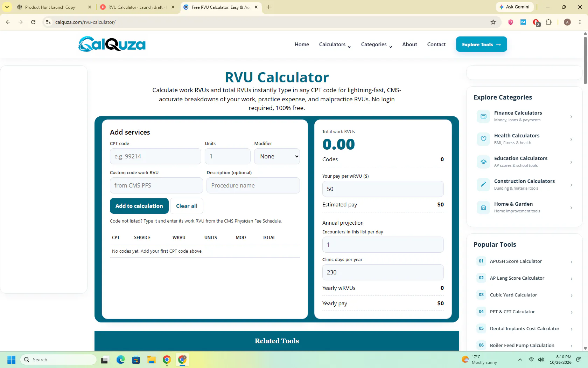Screen dimensions: 588x368
Task: Open the weather widget on taskbar
Action: (x=479, y=360)
